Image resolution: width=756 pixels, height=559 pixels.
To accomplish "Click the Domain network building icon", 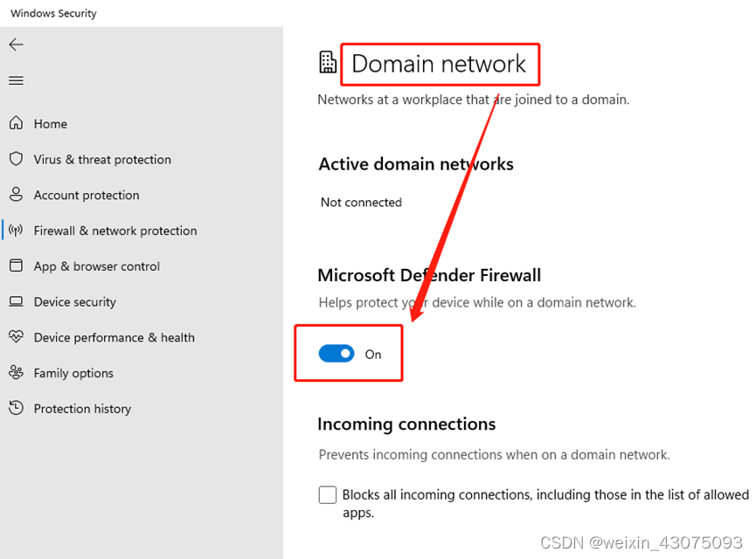I will [328, 62].
